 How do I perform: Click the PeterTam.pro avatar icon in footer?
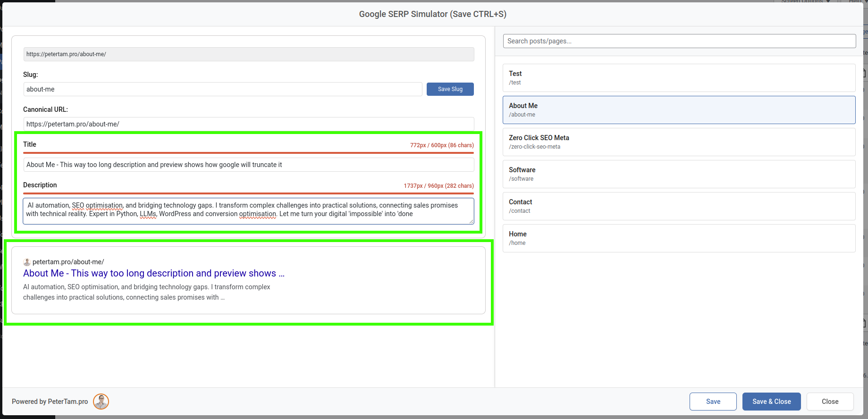[x=101, y=402]
